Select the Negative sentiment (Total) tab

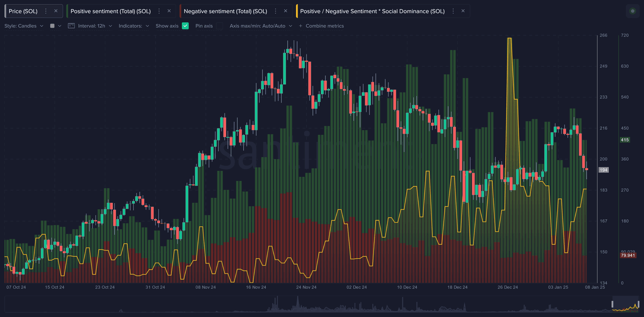click(x=225, y=11)
